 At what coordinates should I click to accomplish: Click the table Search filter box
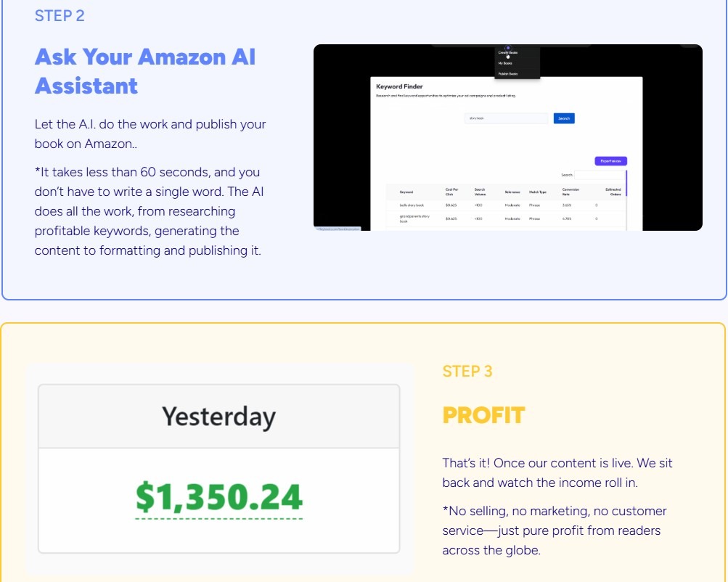(600, 175)
